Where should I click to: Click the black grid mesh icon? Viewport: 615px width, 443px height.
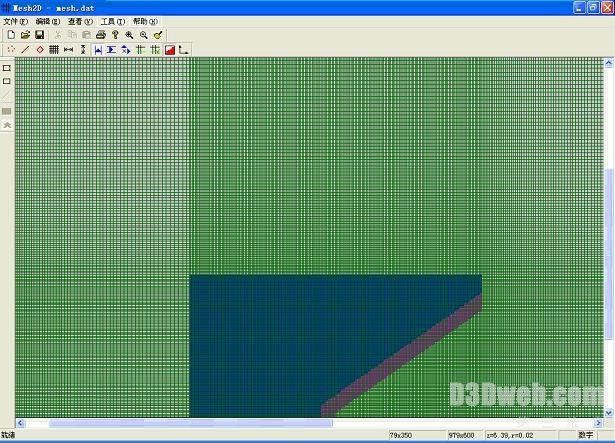tap(54, 49)
